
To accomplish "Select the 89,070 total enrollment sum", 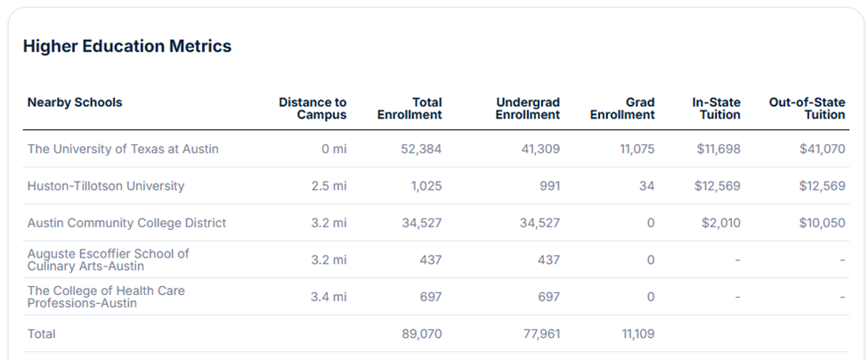I will tap(421, 334).
